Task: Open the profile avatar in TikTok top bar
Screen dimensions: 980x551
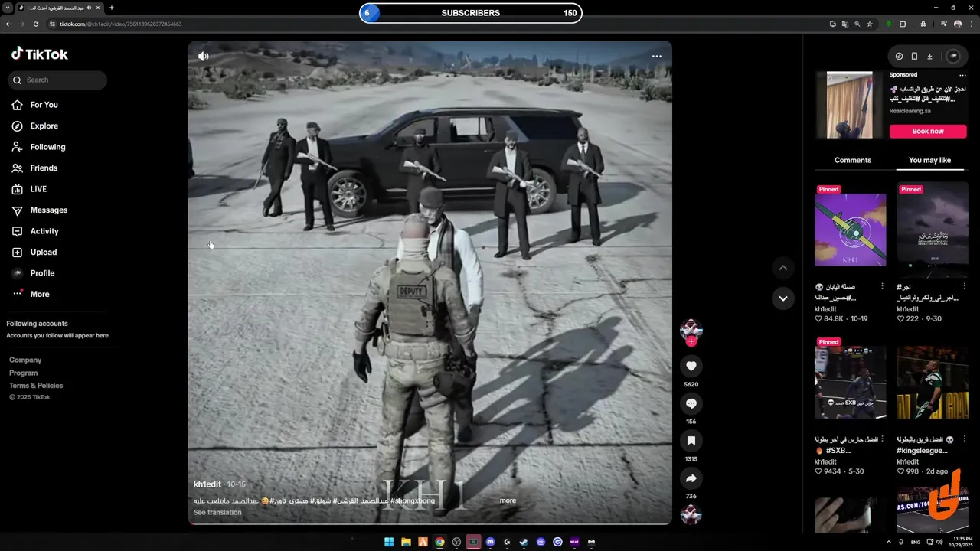Action: (x=953, y=56)
